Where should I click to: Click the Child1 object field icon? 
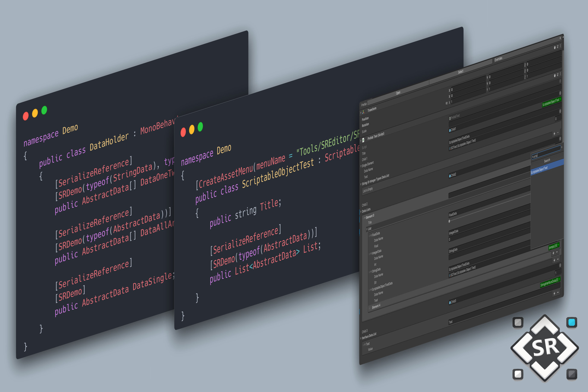click(450, 130)
